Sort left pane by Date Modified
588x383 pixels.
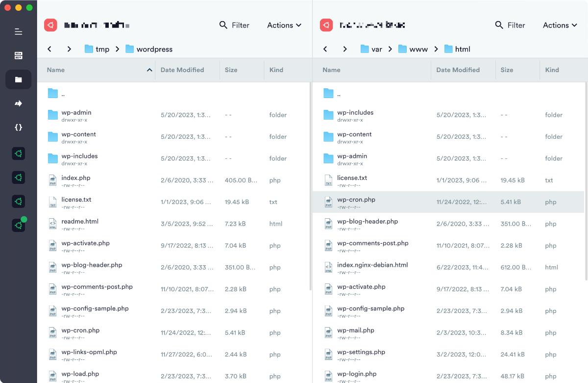coord(187,70)
